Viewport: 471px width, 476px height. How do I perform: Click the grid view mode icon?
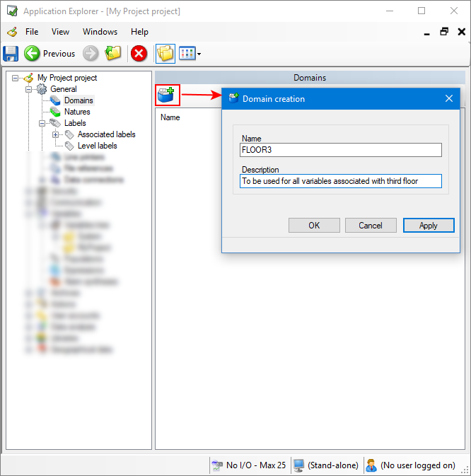(187, 54)
